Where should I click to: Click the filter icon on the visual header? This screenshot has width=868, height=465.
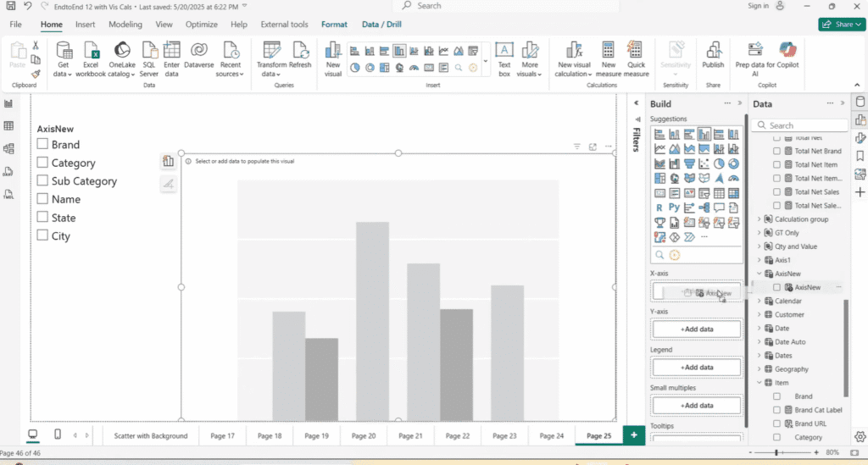click(576, 147)
